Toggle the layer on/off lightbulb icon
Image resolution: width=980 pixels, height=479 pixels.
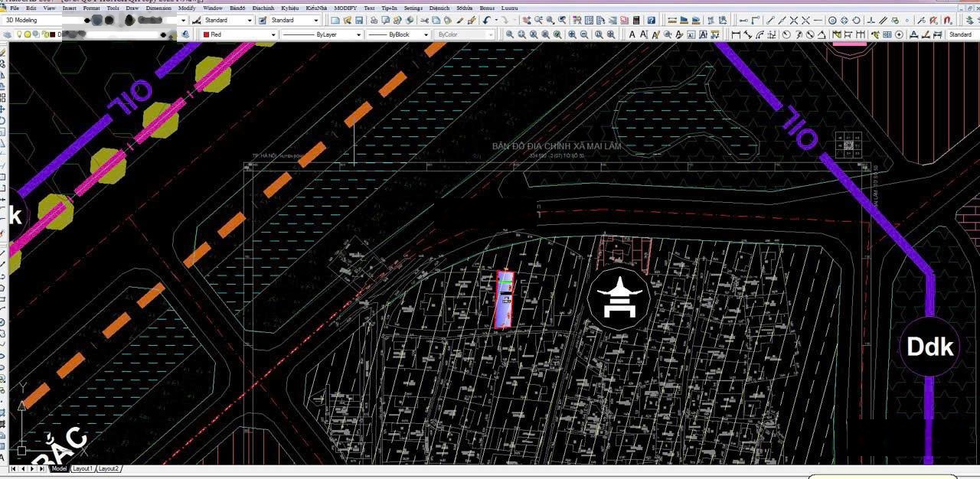[19, 34]
